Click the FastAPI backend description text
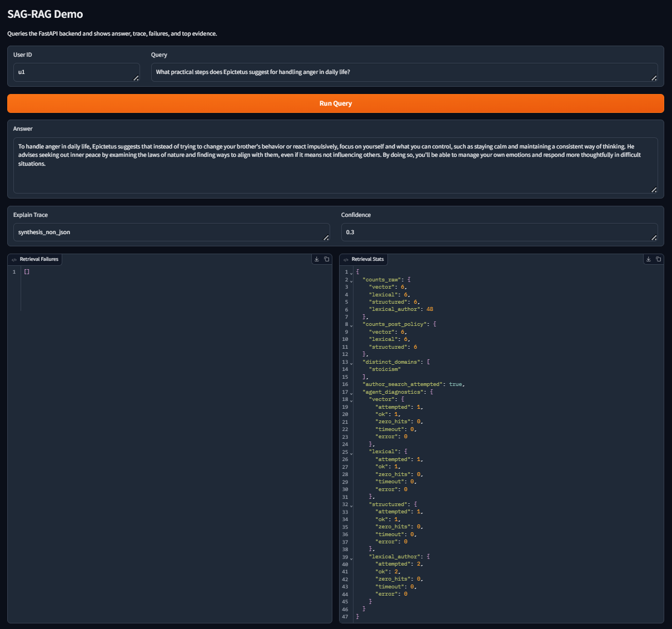This screenshot has width=672, height=629. tap(112, 34)
